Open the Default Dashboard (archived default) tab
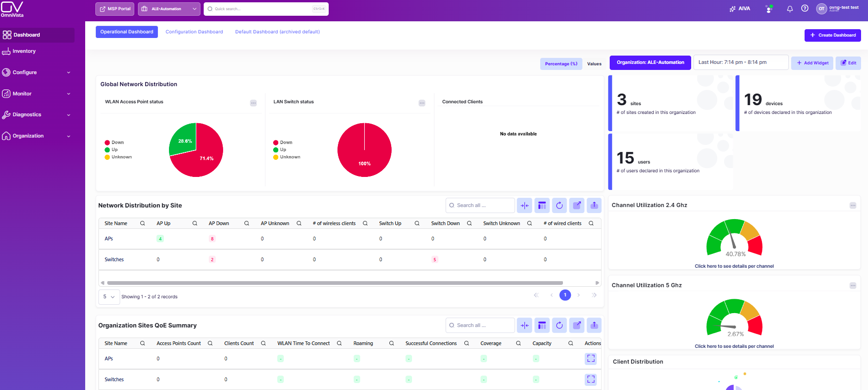 277,32
